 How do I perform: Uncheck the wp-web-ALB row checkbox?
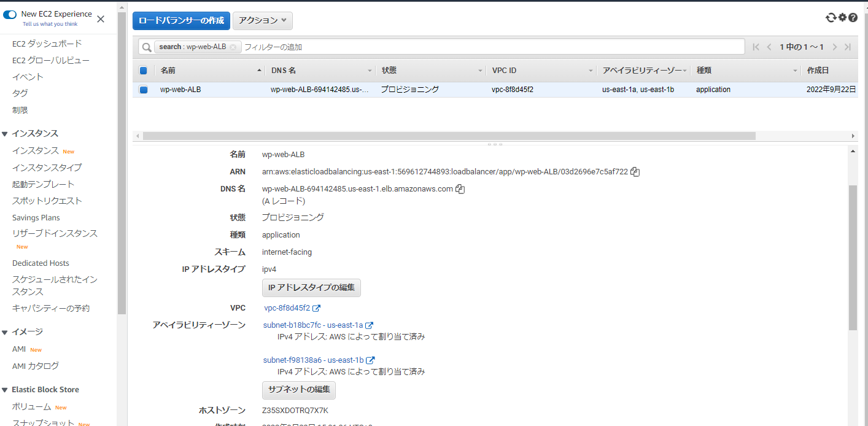[143, 90]
